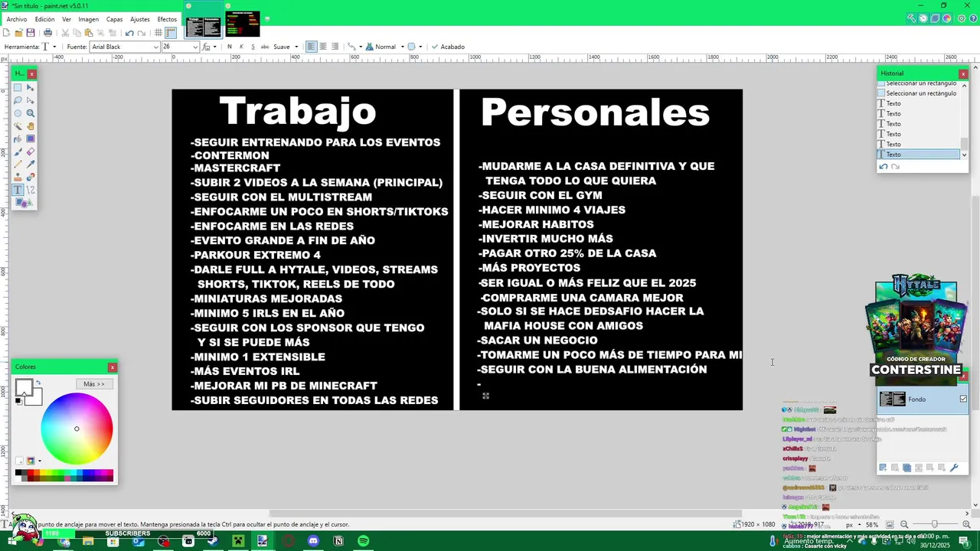The image size is (980, 551).
Task: Open layer properties wrench icon
Action: pos(954,468)
